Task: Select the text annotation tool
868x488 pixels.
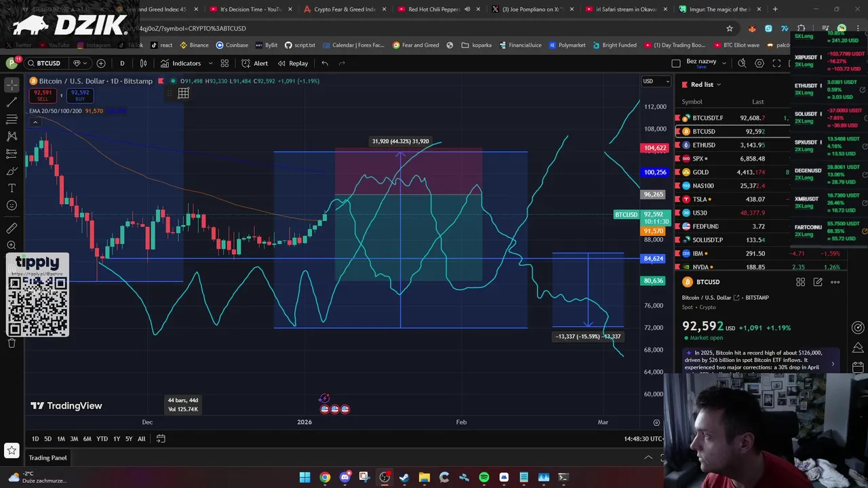Action: (x=12, y=188)
